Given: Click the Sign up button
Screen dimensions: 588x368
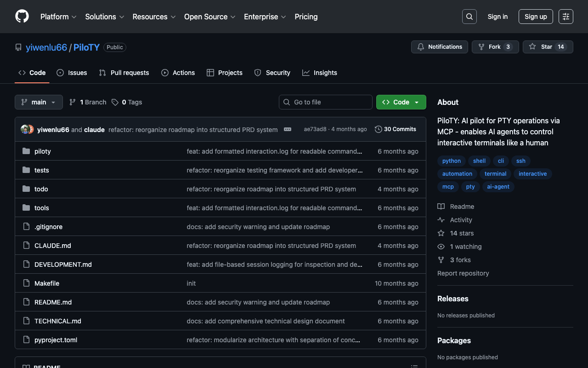Looking at the screenshot, I should [x=536, y=17].
